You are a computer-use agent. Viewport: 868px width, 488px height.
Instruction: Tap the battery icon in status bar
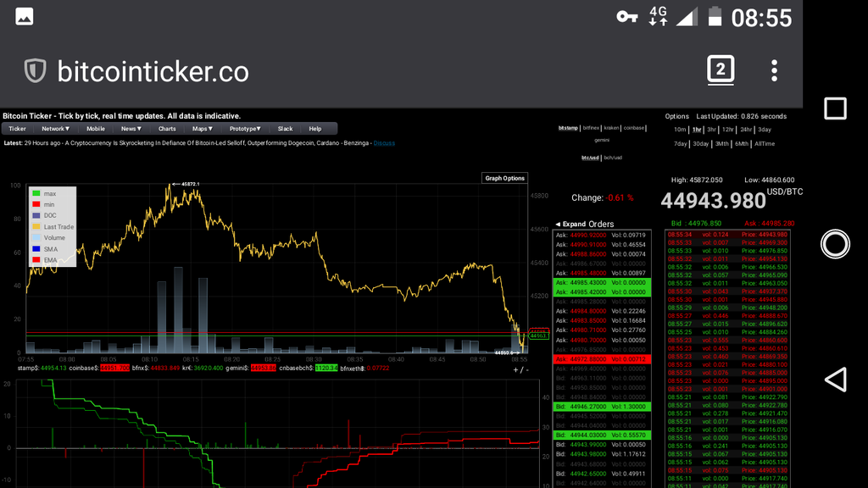coord(715,17)
